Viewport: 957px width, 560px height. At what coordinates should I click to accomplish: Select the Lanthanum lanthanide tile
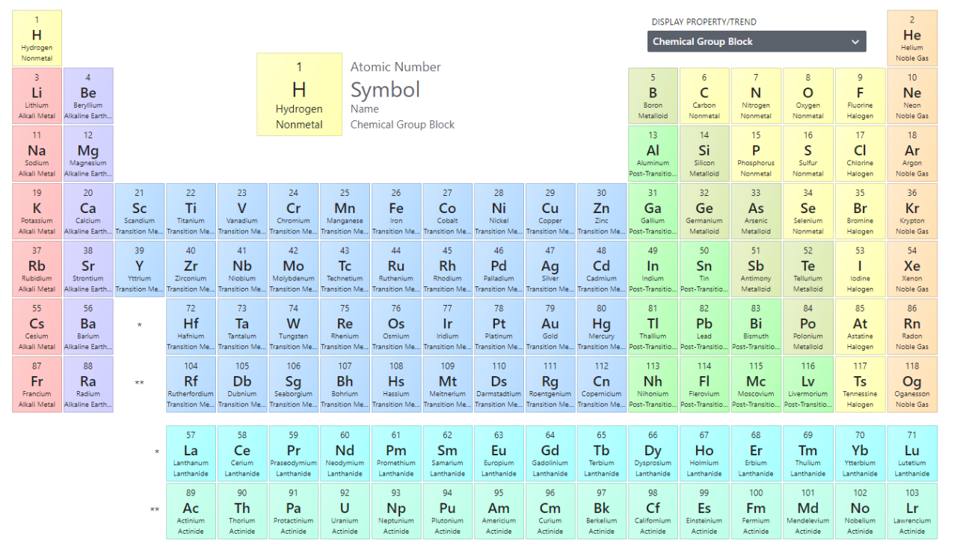coord(191,452)
